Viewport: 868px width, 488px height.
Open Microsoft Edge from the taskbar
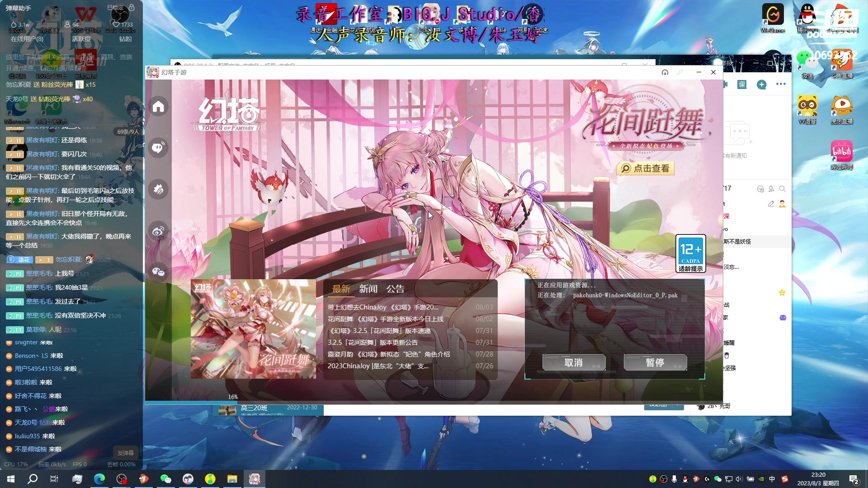[99, 479]
